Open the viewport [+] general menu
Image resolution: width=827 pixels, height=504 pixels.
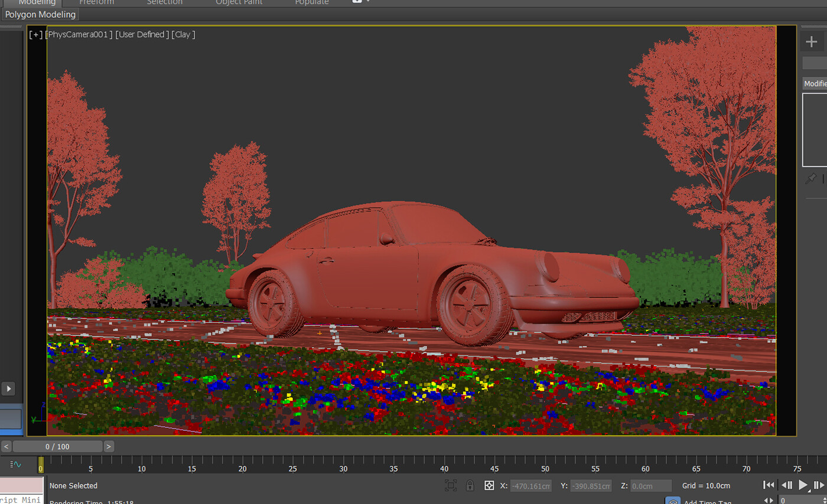(35, 34)
